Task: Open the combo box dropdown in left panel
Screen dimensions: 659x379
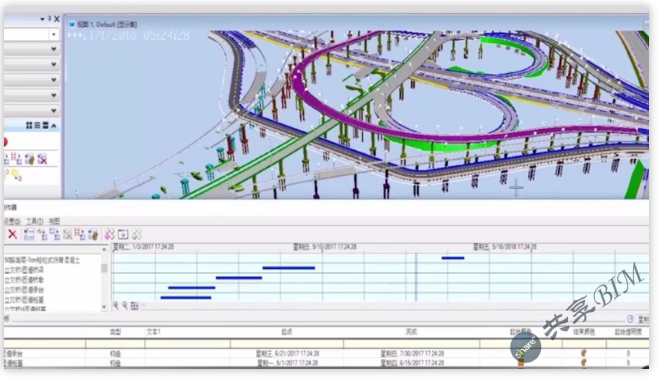Action: coord(54,34)
